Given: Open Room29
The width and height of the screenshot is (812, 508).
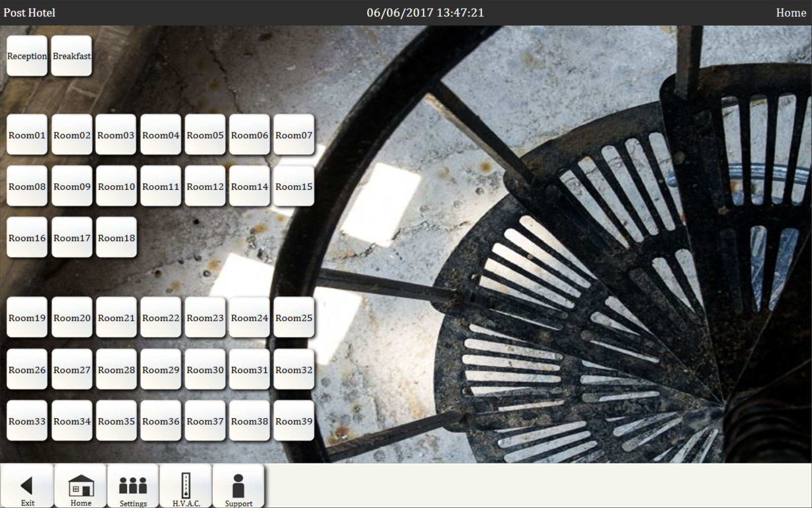Looking at the screenshot, I should coord(161,369).
